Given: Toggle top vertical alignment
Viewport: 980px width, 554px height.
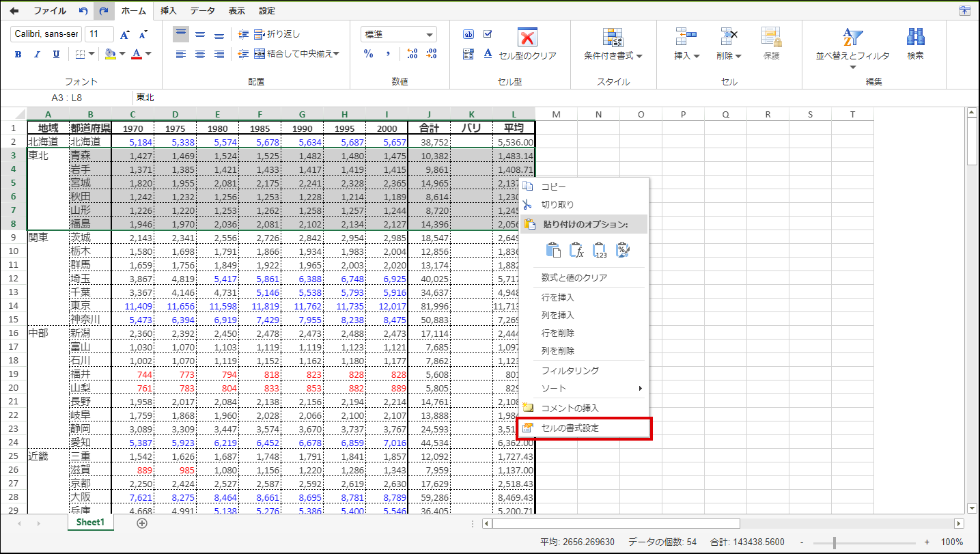Looking at the screenshot, I should [x=181, y=33].
